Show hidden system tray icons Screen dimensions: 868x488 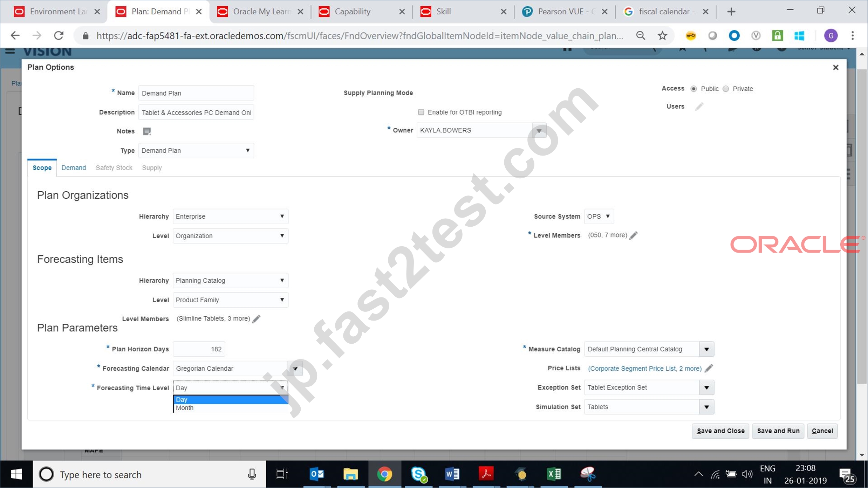(698, 474)
